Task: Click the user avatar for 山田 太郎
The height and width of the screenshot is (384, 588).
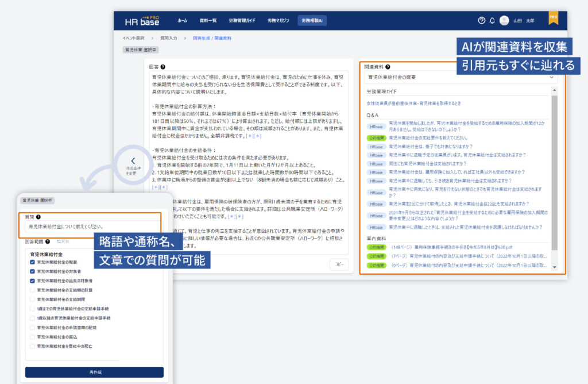Action: coord(504,21)
